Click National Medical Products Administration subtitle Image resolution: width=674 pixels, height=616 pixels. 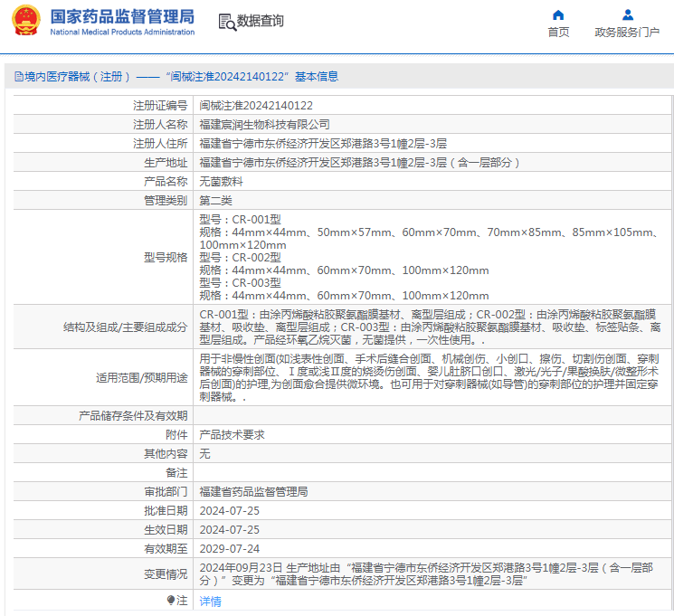tap(122, 32)
